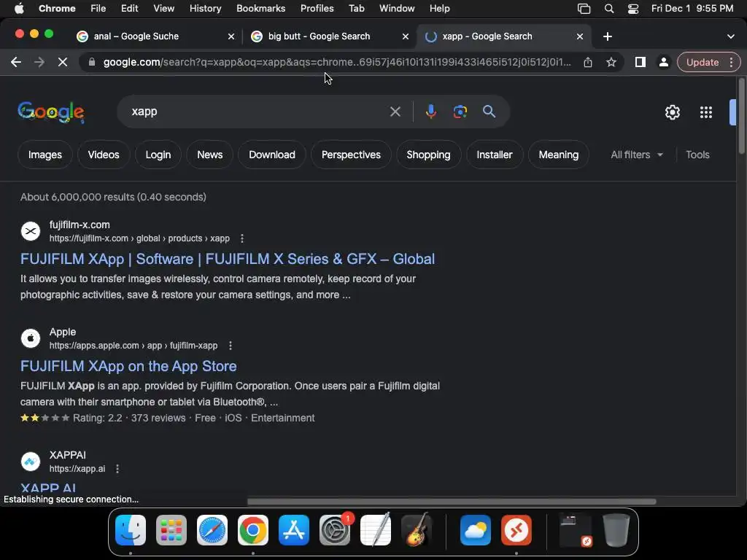Open the Window menu
The width and height of the screenshot is (747, 560).
click(397, 9)
